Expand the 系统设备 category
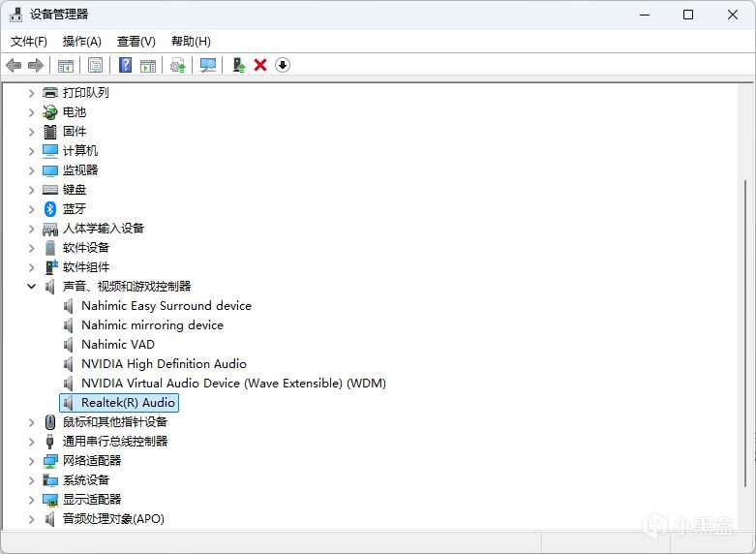This screenshot has width=756, height=554. click(x=31, y=480)
